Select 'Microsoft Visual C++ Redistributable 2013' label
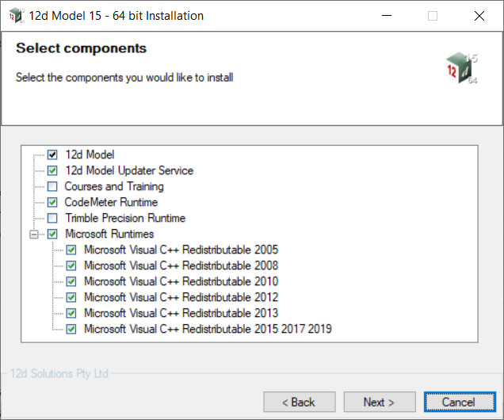 tap(181, 313)
